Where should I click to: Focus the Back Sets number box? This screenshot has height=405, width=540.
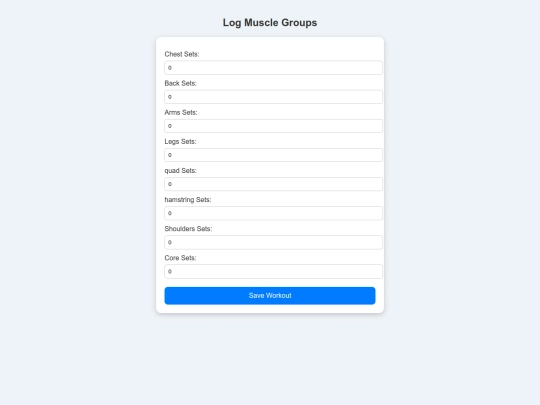273,97
